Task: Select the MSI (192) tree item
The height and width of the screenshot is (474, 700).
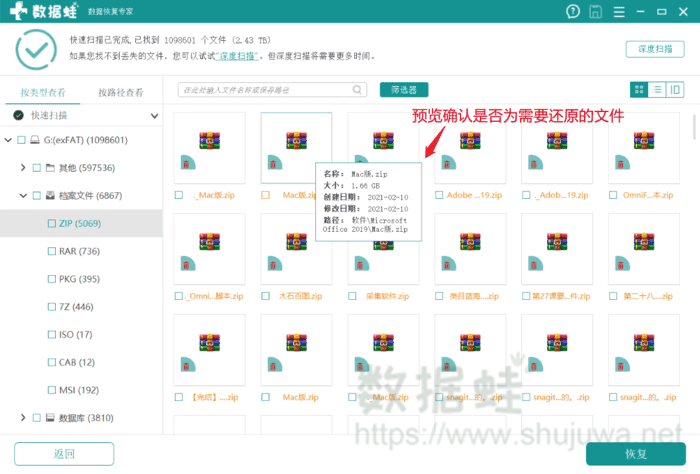Action: tap(81, 390)
